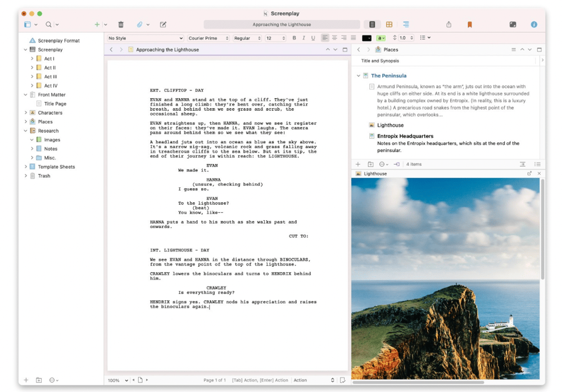This screenshot has height=392, width=562.
Task: Click the Title and Synopsis column header
Action: [x=380, y=61]
